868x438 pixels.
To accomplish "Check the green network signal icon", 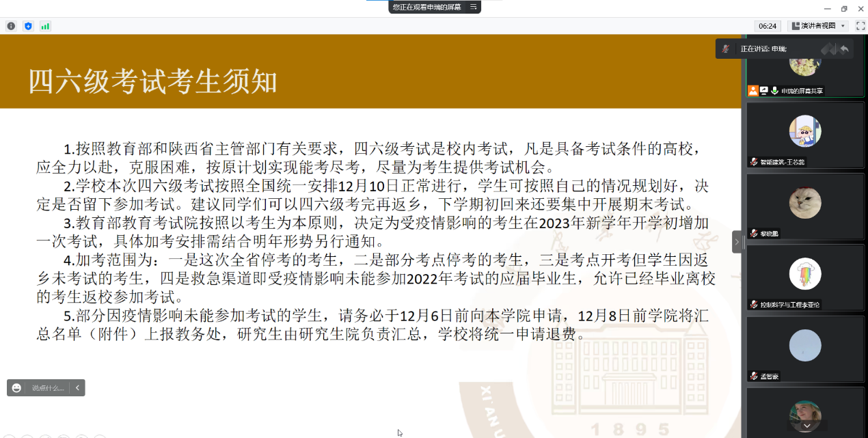I will (x=45, y=26).
